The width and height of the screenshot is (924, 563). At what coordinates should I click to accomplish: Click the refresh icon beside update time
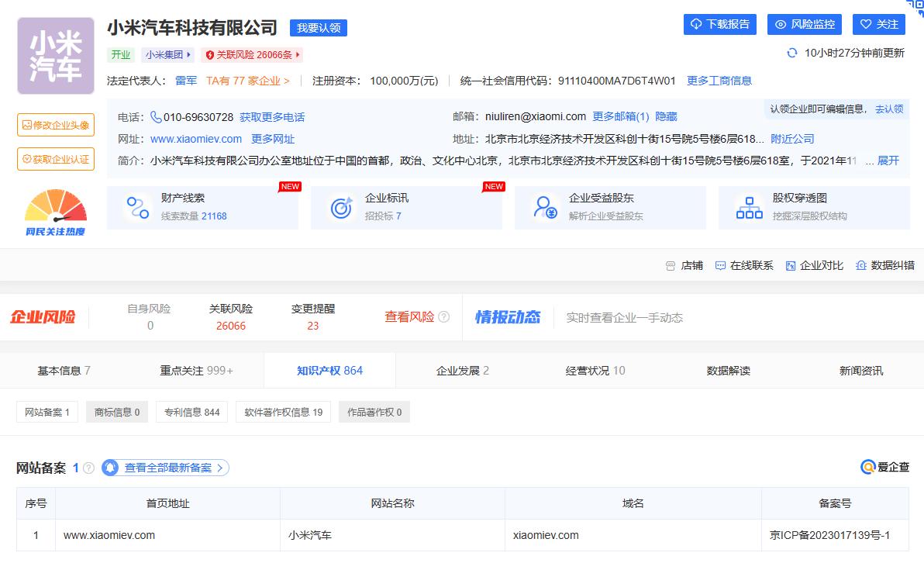point(792,53)
